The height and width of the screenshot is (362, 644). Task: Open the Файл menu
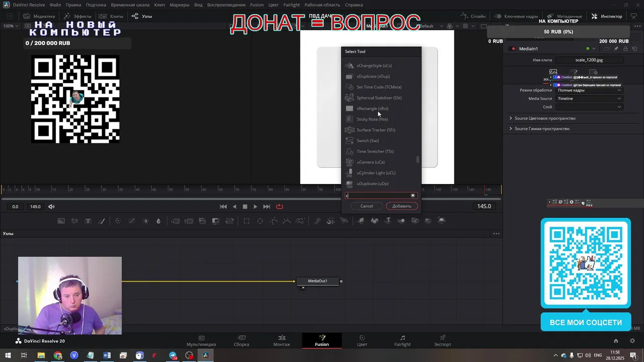click(x=55, y=5)
